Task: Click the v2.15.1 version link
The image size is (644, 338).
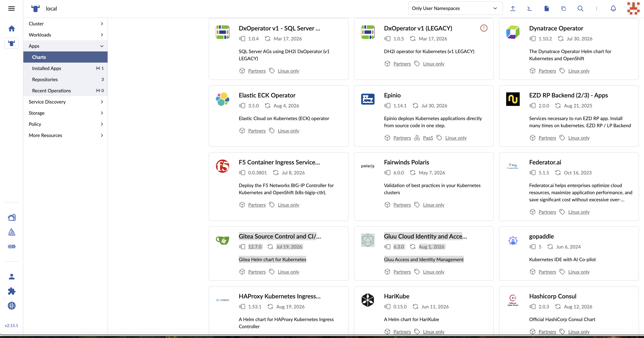Action: coord(11,325)
